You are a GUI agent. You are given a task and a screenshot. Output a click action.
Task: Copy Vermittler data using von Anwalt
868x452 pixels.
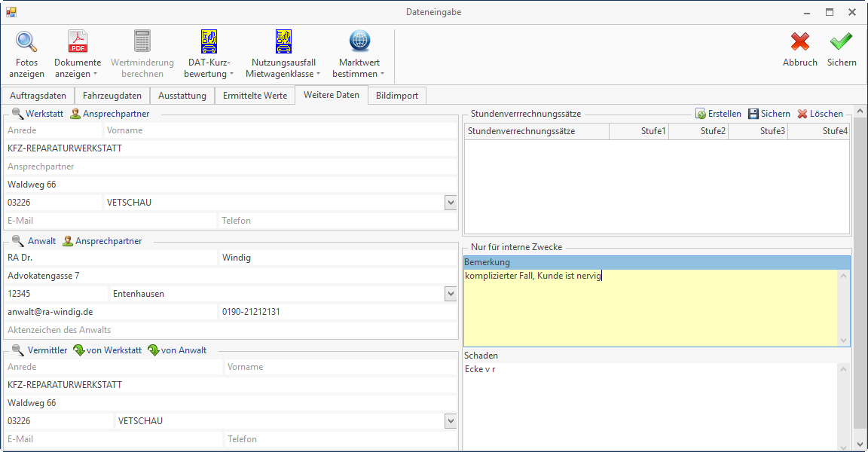[177, 350]
